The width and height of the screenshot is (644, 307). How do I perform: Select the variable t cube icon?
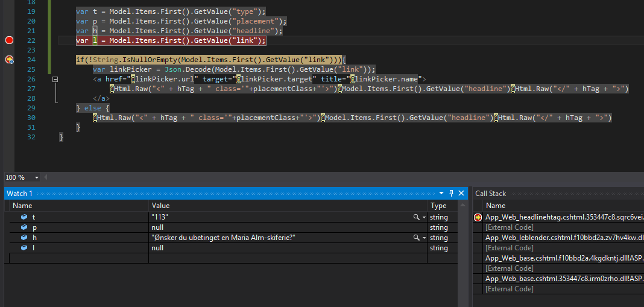click(24, 217)
